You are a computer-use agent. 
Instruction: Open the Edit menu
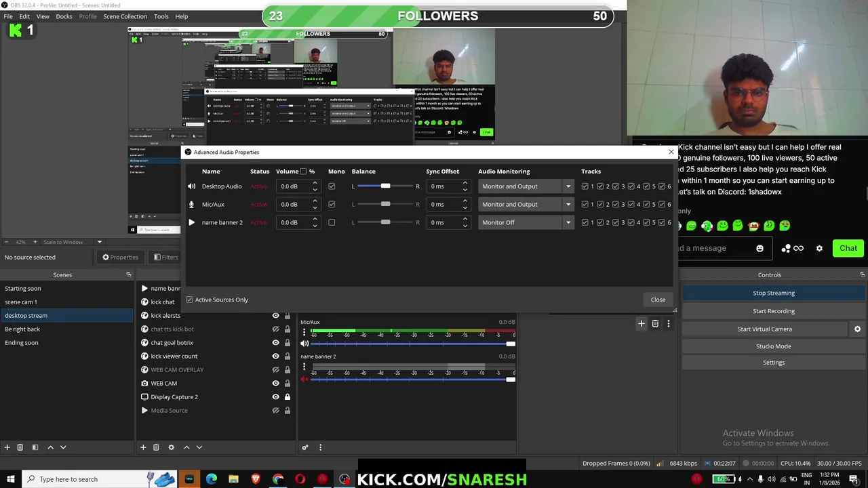point(24,16)
